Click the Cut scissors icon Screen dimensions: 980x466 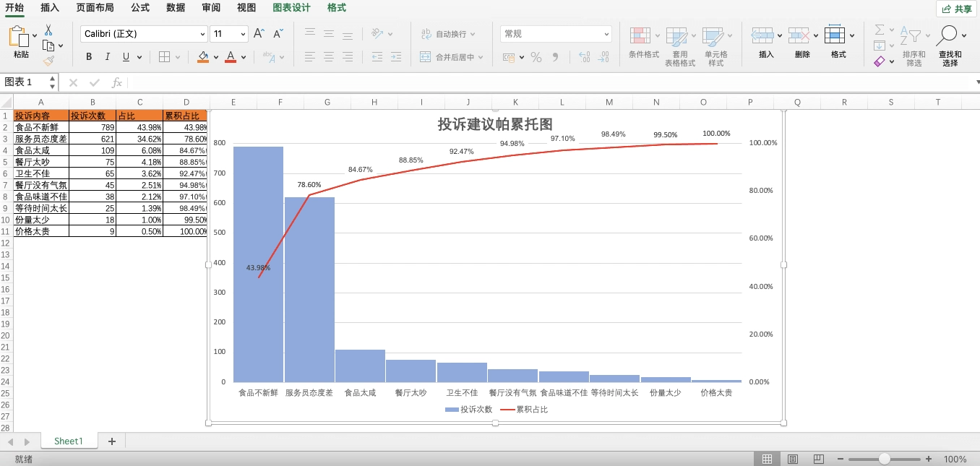[48, 30]
